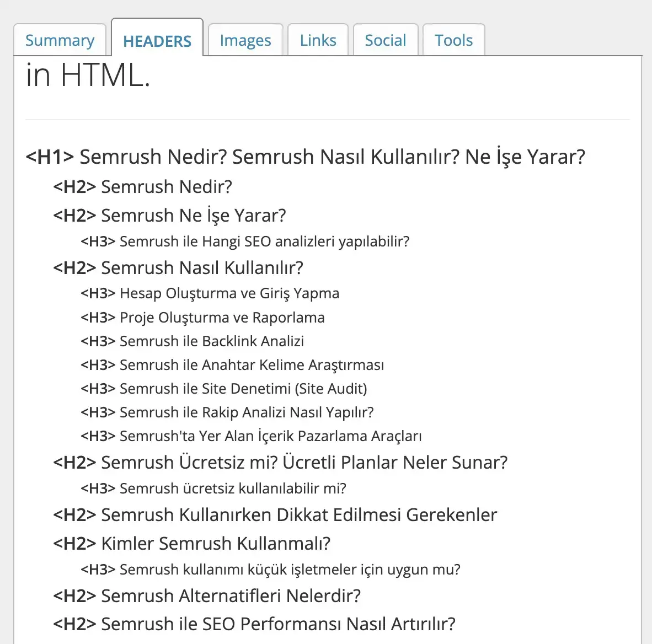Switch to the Links tab
This screenshot has width=652, height=644.
[317, 40]
